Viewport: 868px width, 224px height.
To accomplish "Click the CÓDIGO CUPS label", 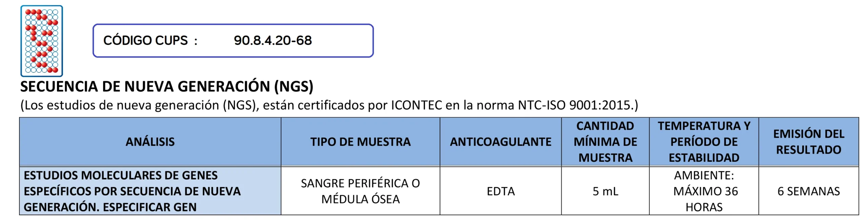I will coord(145,41).
